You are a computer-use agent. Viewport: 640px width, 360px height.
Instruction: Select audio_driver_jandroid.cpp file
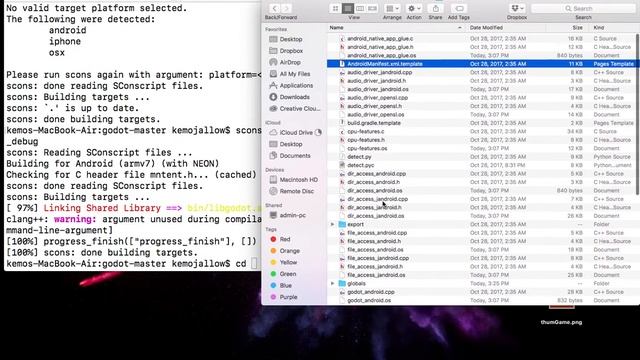(481, 72)
